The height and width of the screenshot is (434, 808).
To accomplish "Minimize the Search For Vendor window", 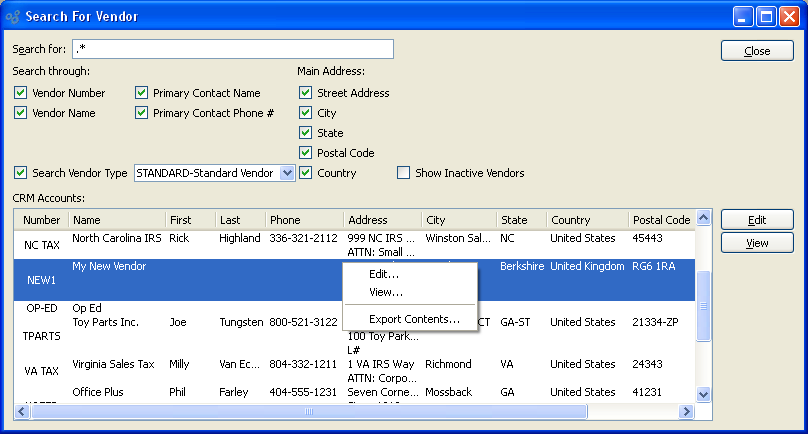I will point(743,16).
